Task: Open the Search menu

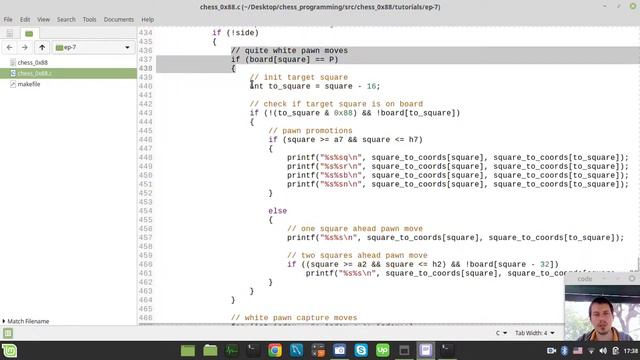Action: (x=66, y=19)
